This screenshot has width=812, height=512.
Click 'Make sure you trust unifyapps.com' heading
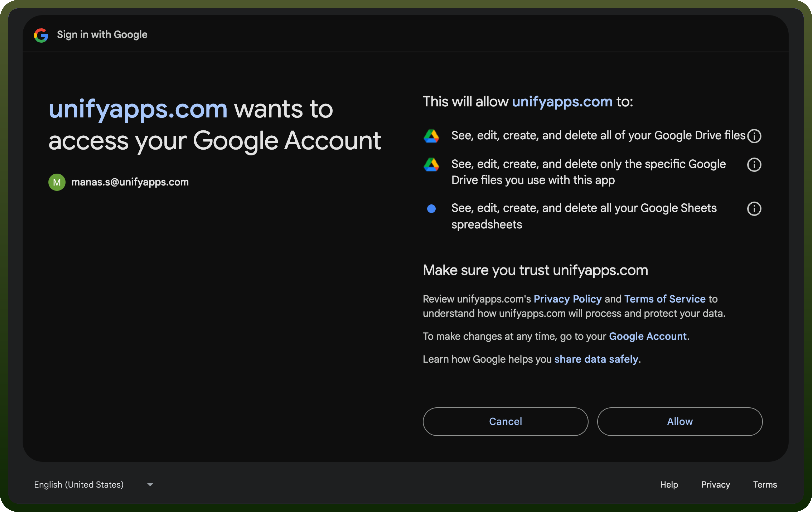535,270
